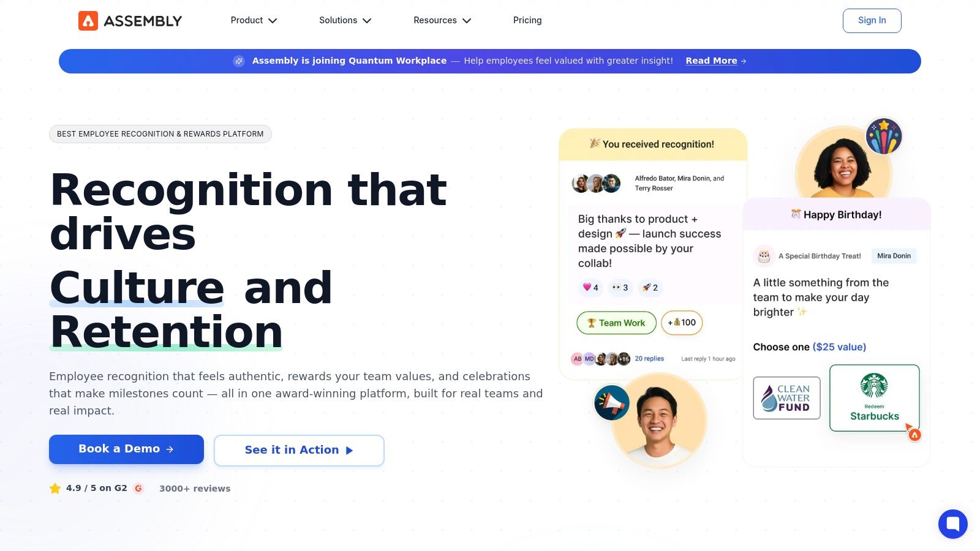Click the Sign In button

(872, 21)
